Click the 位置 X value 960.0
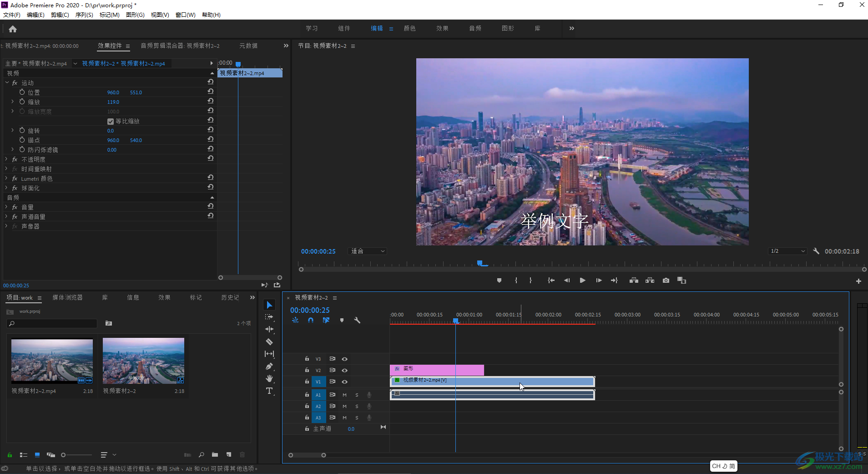 click(x=113, y=92)
